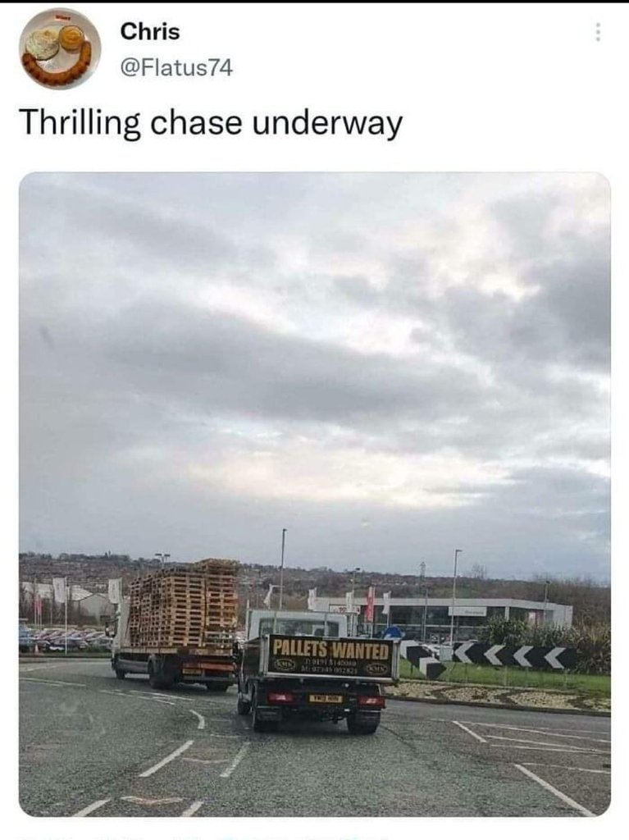The height and width of the screenshot is (840, 629).
Task: Click the pickup's right tail light
Action: (371, 701)
